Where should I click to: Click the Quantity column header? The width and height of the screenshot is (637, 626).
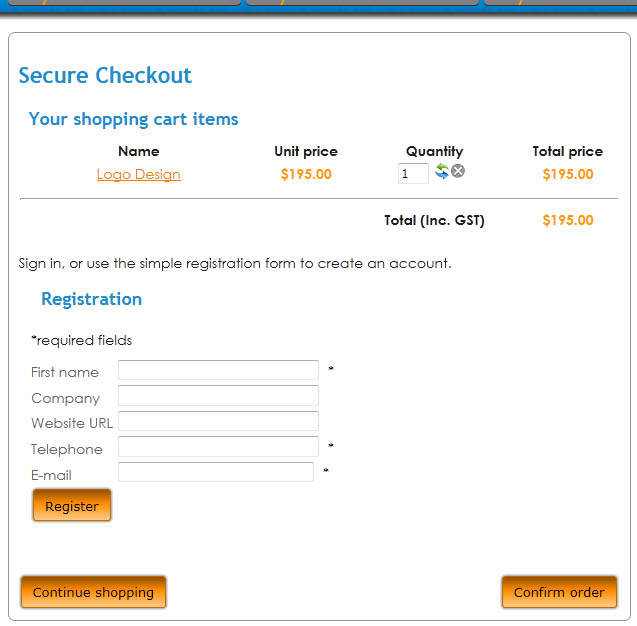point(434,151)
